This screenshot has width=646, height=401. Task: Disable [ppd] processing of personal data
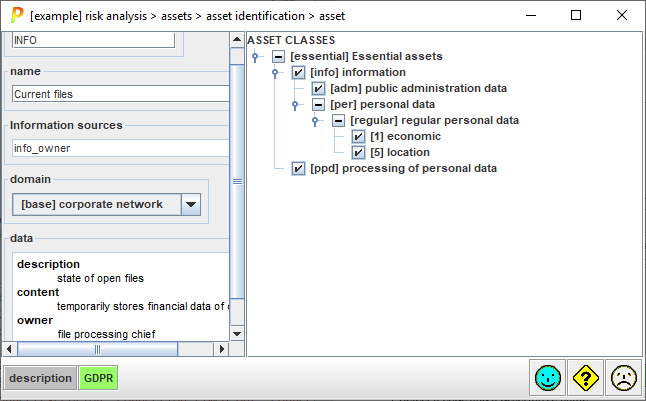[298, 169]
